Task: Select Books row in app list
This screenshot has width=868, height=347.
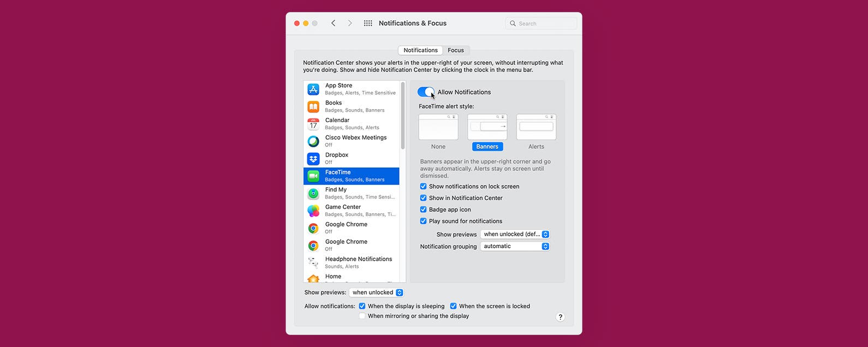Action: click(x=352, y=106)
